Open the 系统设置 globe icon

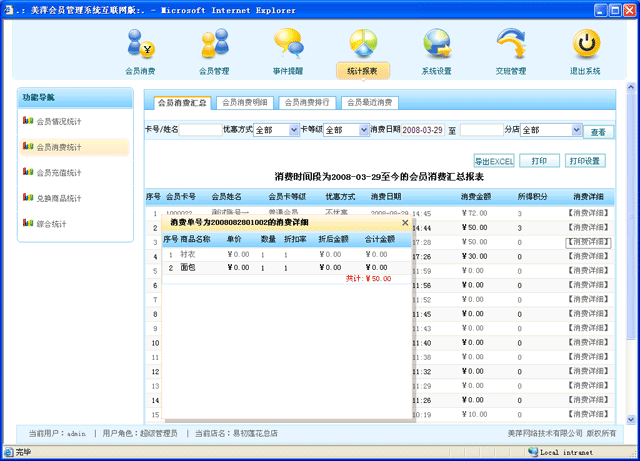(437, 43)
